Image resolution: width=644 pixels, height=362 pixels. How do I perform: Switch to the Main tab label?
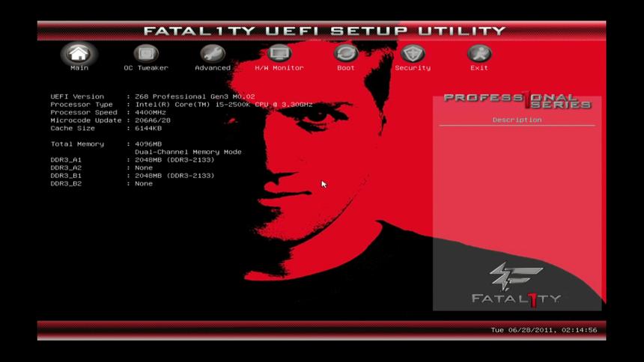[x=79, y=68]
